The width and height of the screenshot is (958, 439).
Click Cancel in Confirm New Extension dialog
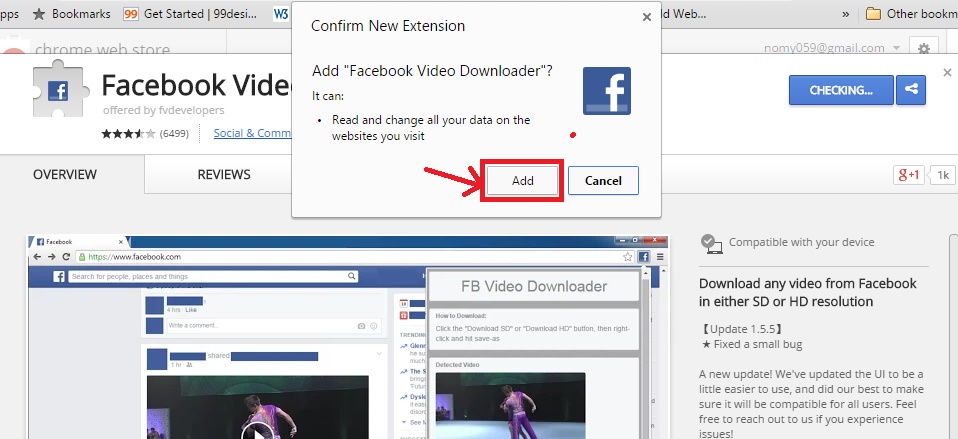[x=603, y=181]
